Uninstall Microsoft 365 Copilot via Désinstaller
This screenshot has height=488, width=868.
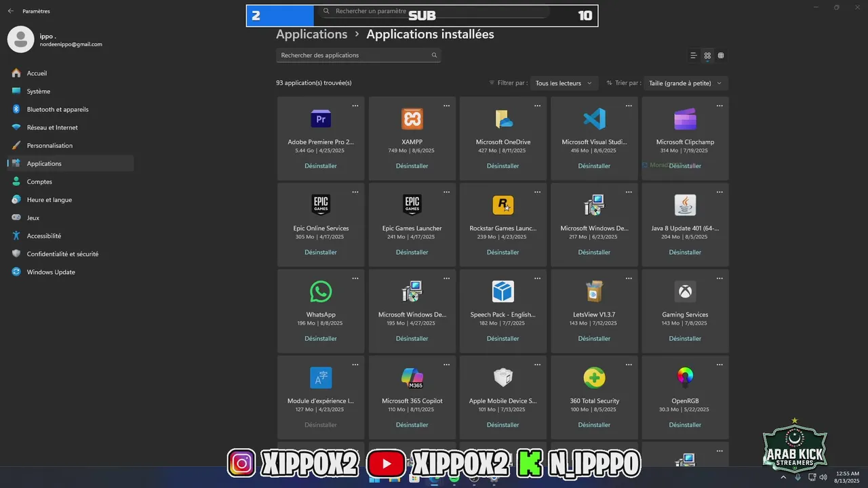tap(412, 425)
